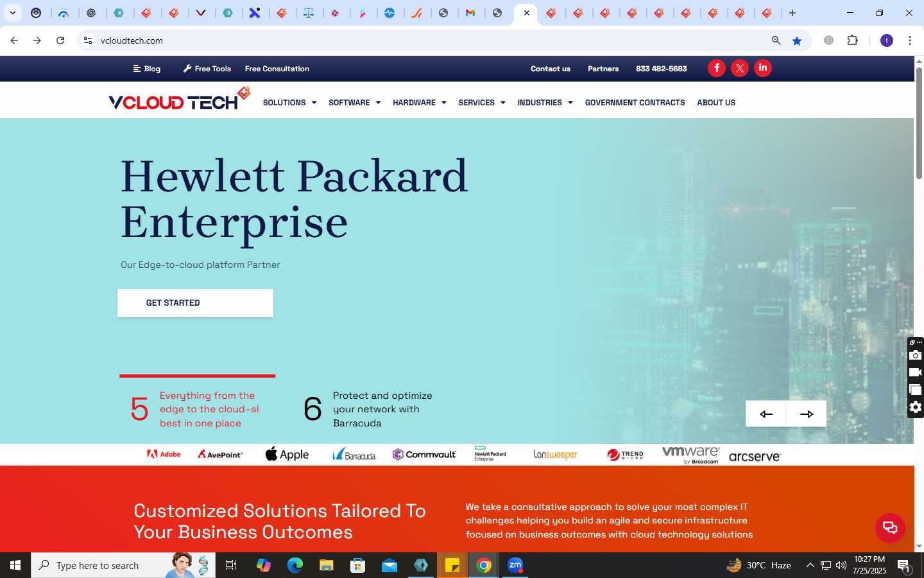Viewport: 924px width, 578px height.
Task: Open the X (Twitter) social icon
Action: coord(740,68)
